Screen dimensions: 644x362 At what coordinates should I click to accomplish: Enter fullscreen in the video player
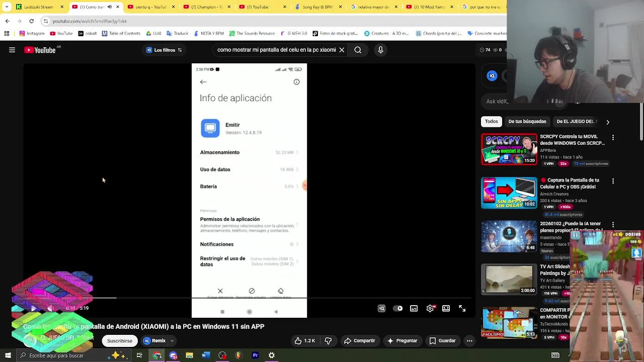pyautogui.click(x=462, y=309)
